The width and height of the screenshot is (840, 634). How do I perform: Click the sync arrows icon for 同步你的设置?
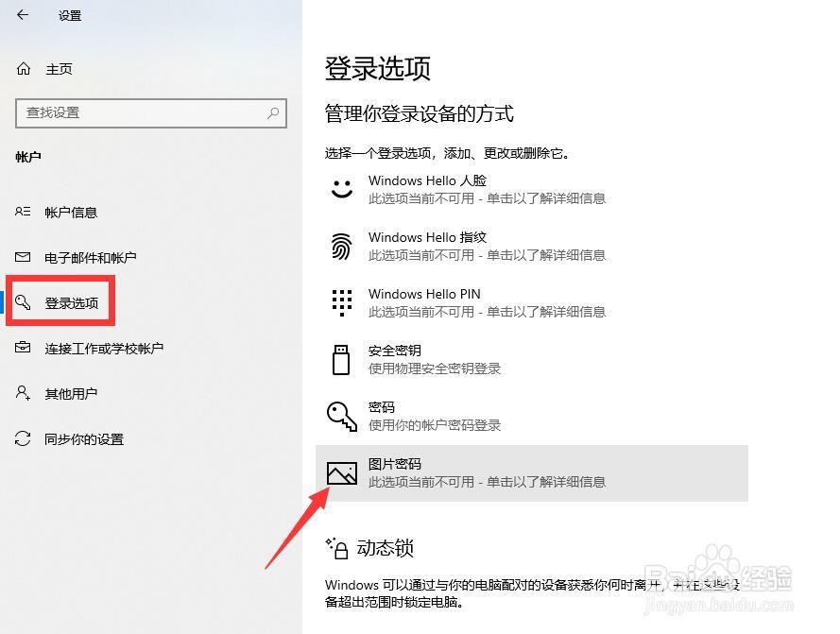point(23,438)
